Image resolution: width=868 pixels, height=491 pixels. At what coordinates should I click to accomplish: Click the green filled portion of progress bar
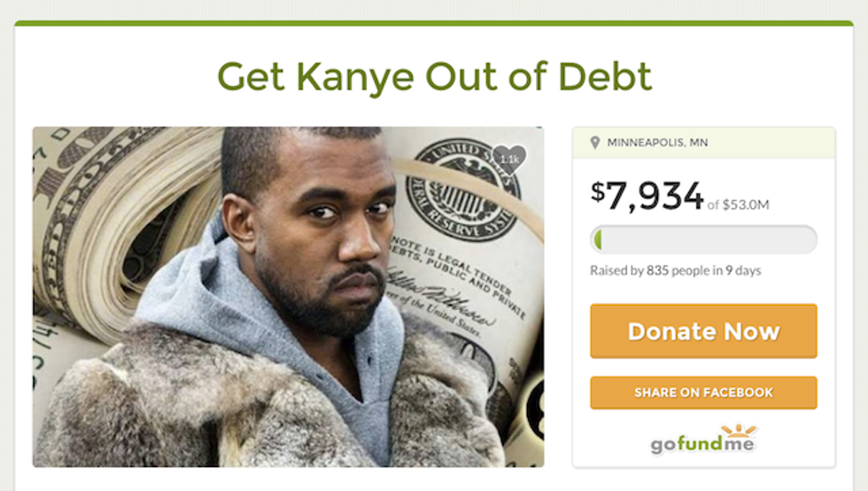pyautogui.click(x=597, y=239)
